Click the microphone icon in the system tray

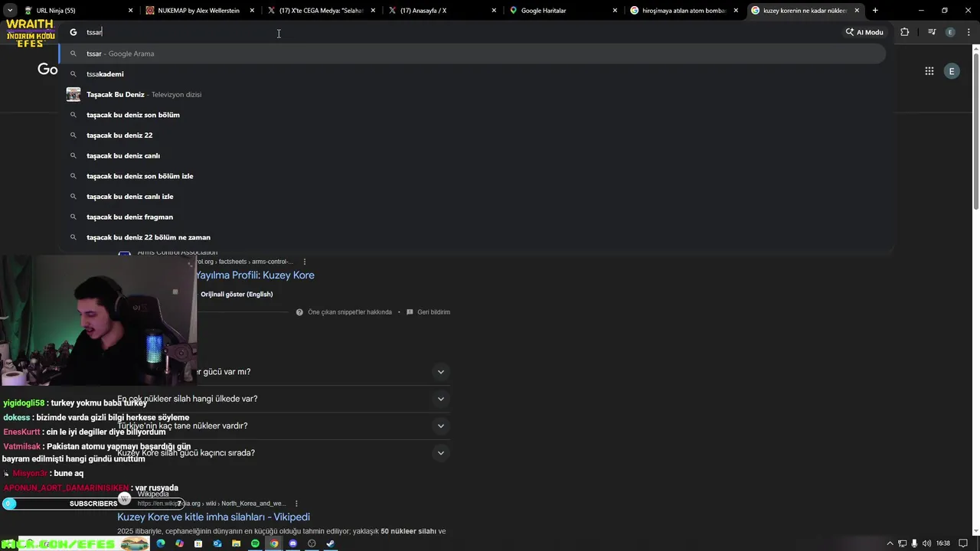point(914,543)
